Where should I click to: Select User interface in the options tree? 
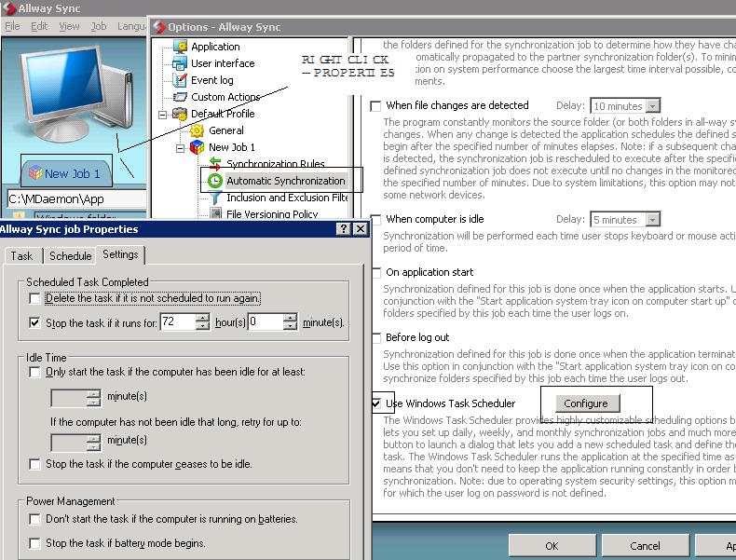pos(223,63)
